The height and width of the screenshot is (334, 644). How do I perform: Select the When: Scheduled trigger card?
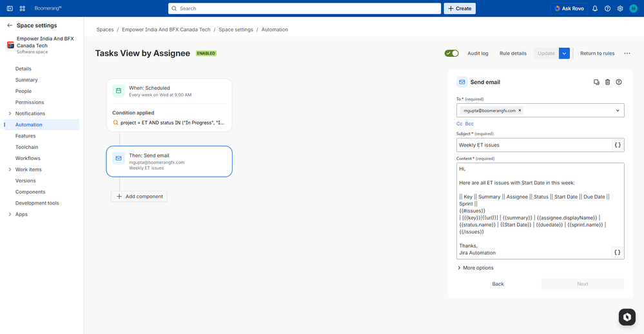click(169, 105)
